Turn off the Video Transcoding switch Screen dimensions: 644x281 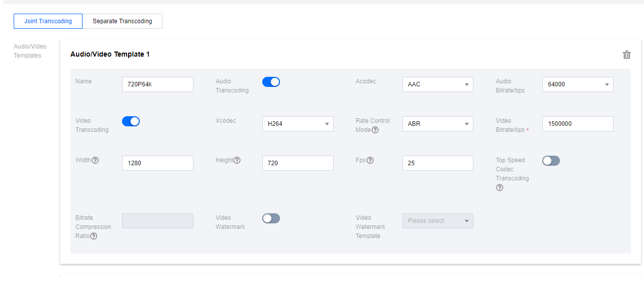click(x=131, y=121)
